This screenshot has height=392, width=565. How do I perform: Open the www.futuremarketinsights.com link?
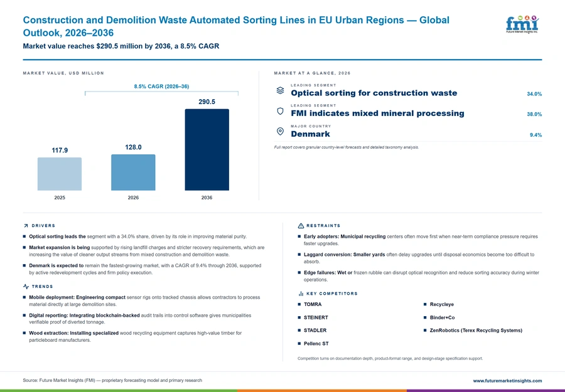[507, 381]
